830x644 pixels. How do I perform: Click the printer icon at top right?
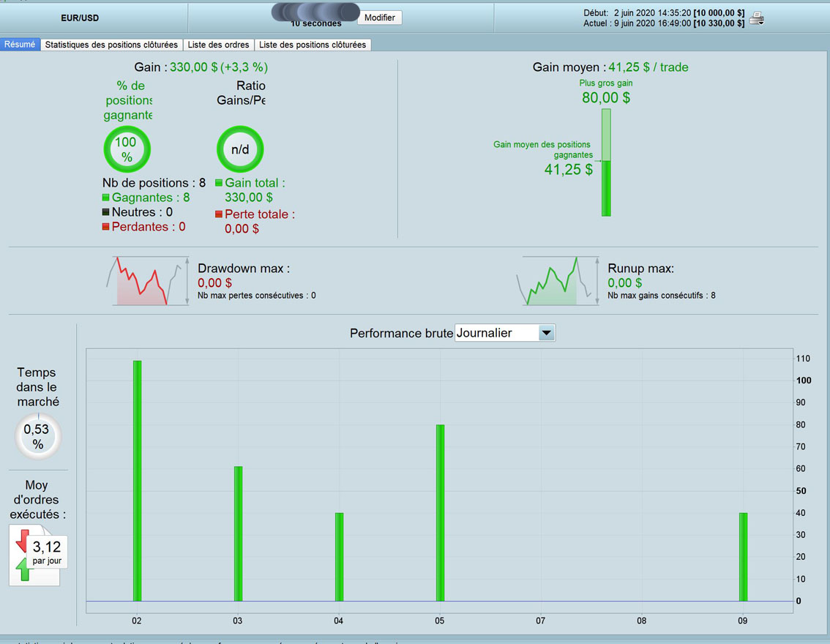(757, 18)
